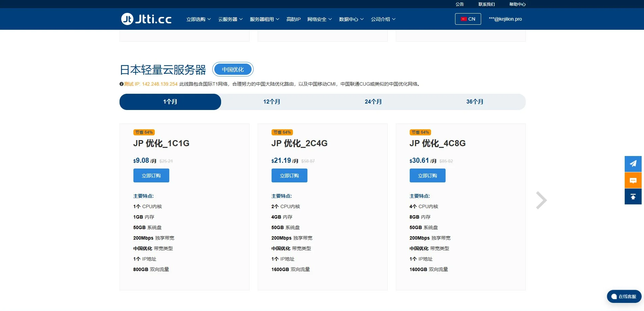The height and width of the screenshot is (311, 644).
Task: Expand the 公司介绍 menu chevron
Action: (x=393, y=19)
